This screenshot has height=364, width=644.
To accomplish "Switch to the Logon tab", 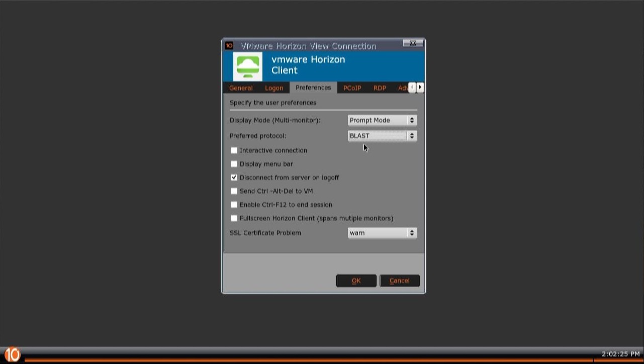I will (x=274, y=88).
